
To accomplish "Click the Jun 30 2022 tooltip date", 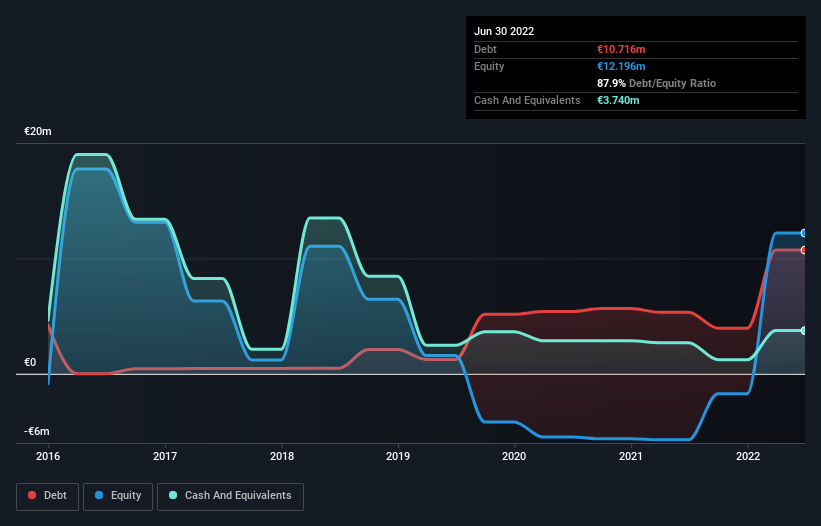I will click(x=504, y=31).
